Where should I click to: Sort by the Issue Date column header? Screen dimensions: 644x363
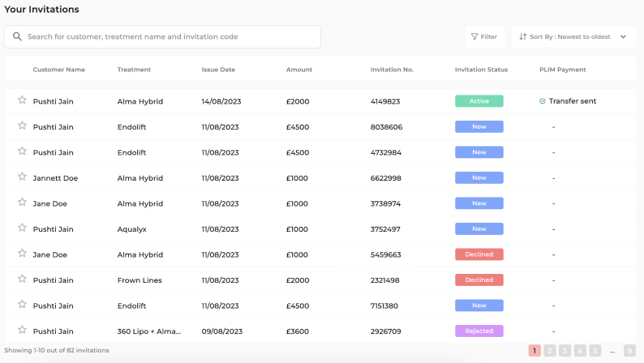(x=218, y=70)
